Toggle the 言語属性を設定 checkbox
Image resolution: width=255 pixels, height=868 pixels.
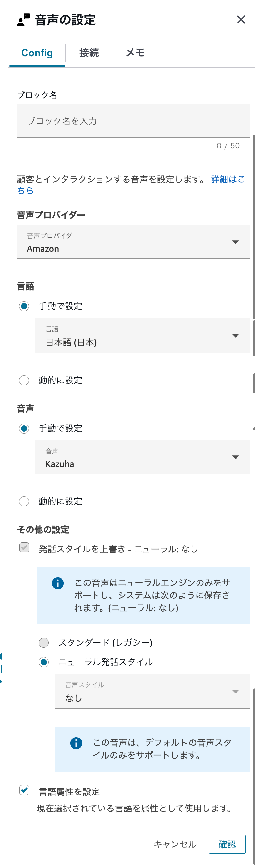(x=24, y=790)
